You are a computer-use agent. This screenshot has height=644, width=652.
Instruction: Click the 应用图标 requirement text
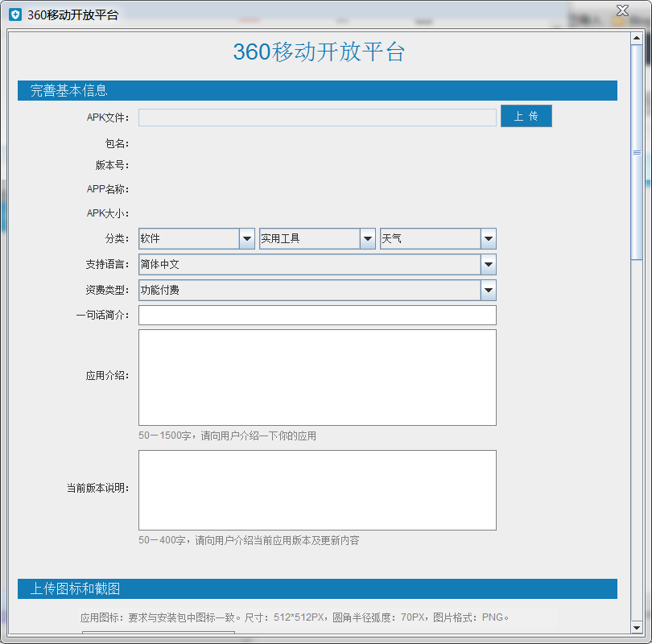[295, 617]
